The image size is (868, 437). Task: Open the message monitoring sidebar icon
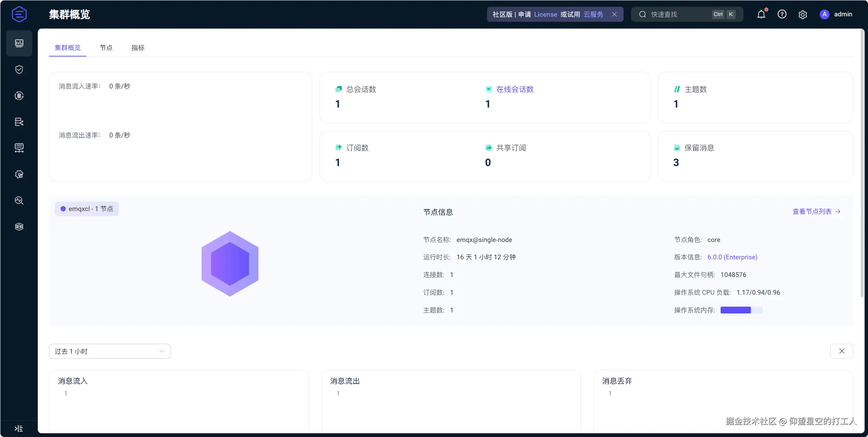pyautogui.click(x=19, y=148)
